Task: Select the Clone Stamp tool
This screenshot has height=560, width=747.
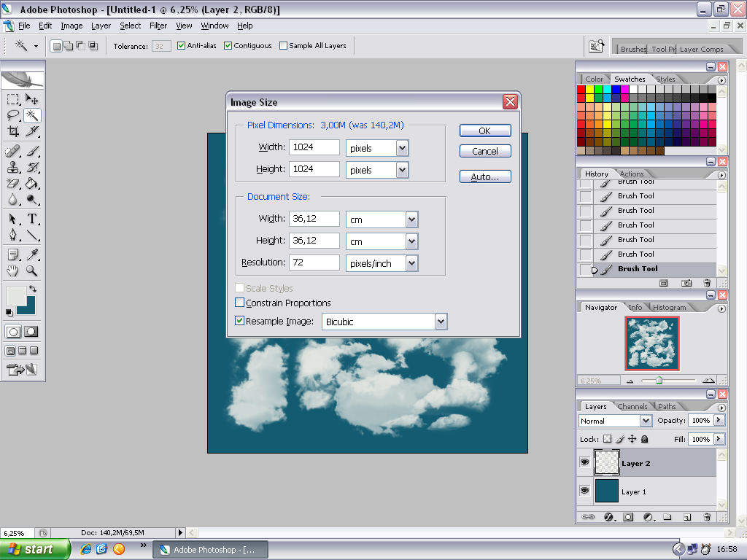Action: pyautogui.click(x=13, y=167)
